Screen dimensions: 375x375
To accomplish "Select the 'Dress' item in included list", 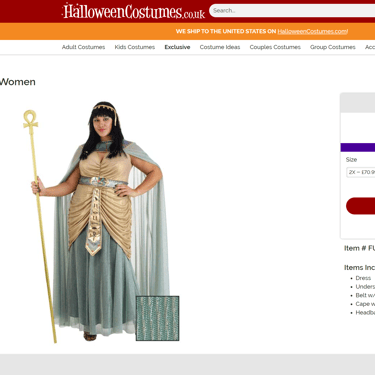I will click(x=363, y=278).
